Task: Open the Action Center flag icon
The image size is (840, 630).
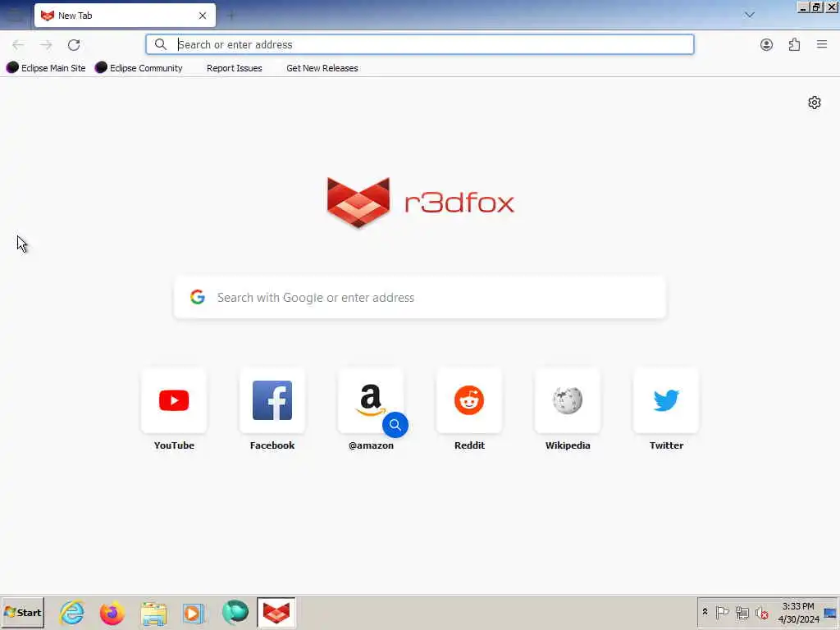Action: point(722,612)
